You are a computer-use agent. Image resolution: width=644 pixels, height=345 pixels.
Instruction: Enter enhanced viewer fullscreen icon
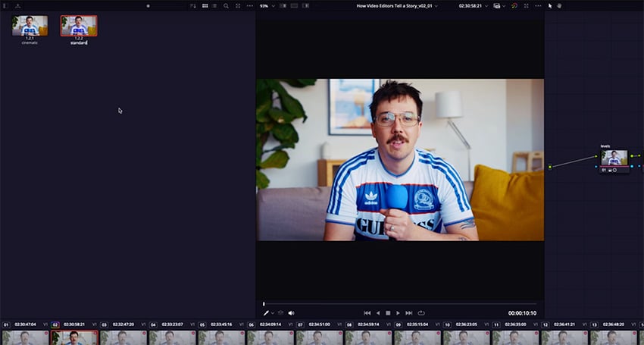coord(526,6)
